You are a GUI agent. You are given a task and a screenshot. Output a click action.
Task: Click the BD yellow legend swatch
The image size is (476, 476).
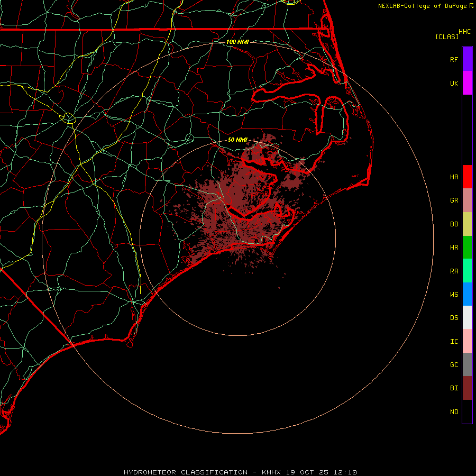click(x=467, y=224)
